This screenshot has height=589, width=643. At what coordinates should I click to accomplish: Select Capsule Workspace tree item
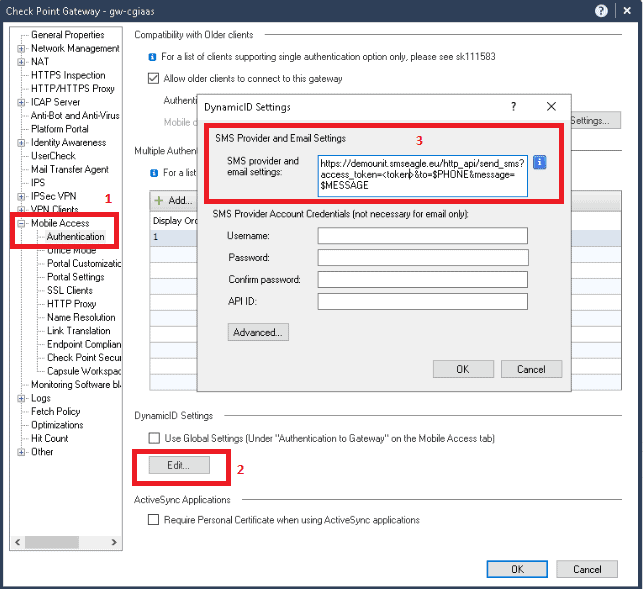84,371
